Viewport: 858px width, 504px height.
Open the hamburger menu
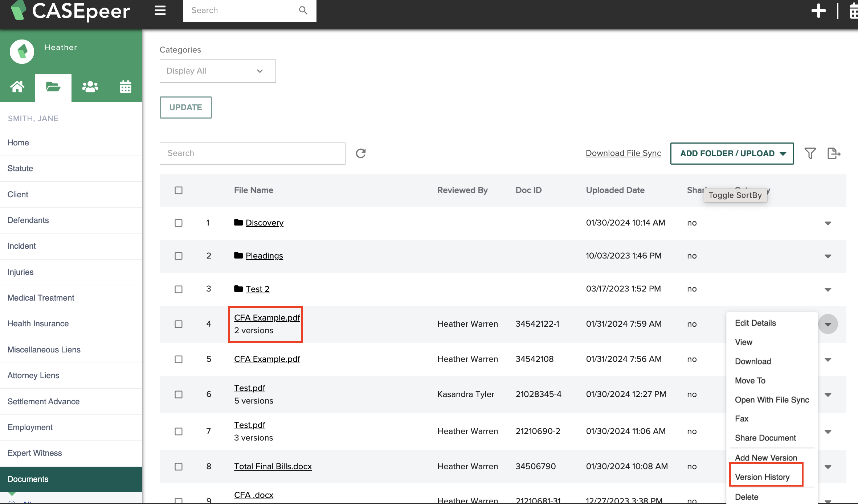(160, 11)
